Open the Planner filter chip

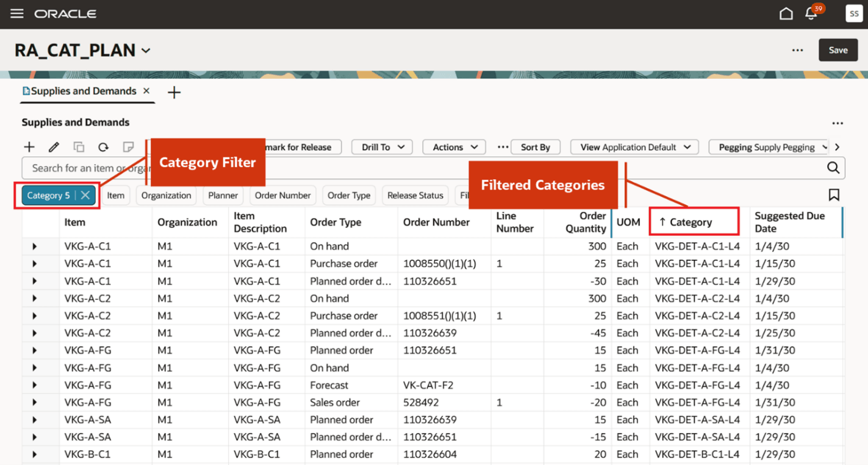(x=223, y=195)
